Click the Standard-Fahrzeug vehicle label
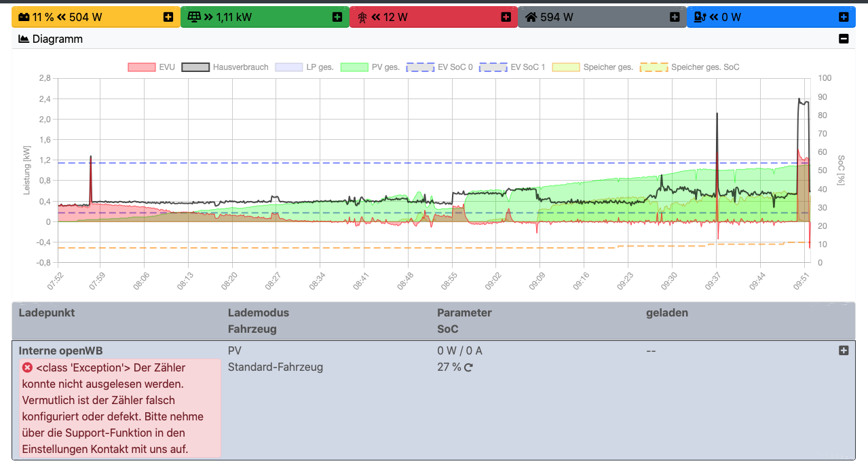This screenshot has width=868, height=472. 275,367
